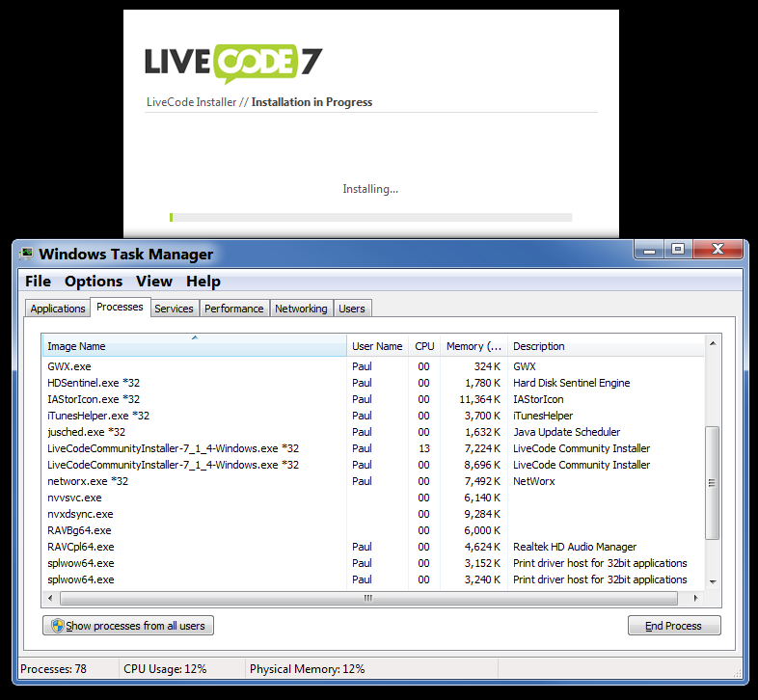Click the Java Update Scheduler description
758x700 pixels.
coord(566,432)
